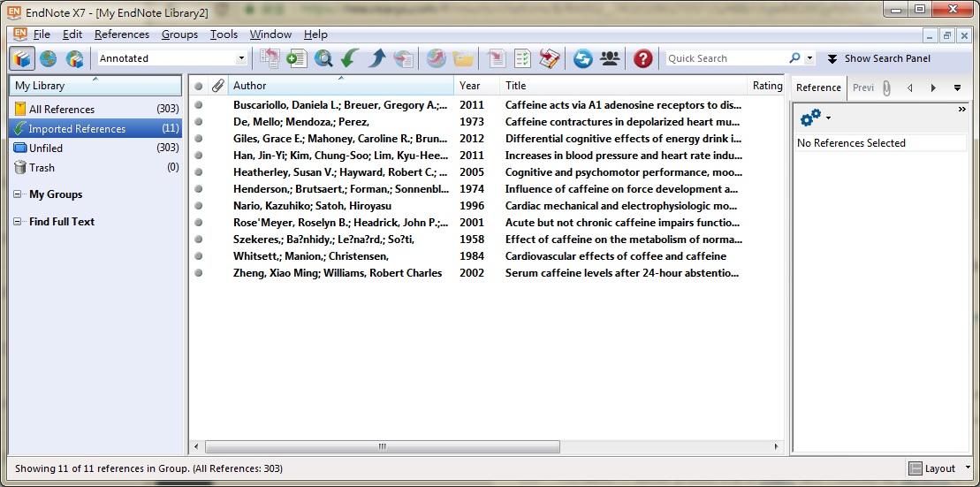Click the Open Link globe icon
980x487 pixels.
click(x=437, y=58)
